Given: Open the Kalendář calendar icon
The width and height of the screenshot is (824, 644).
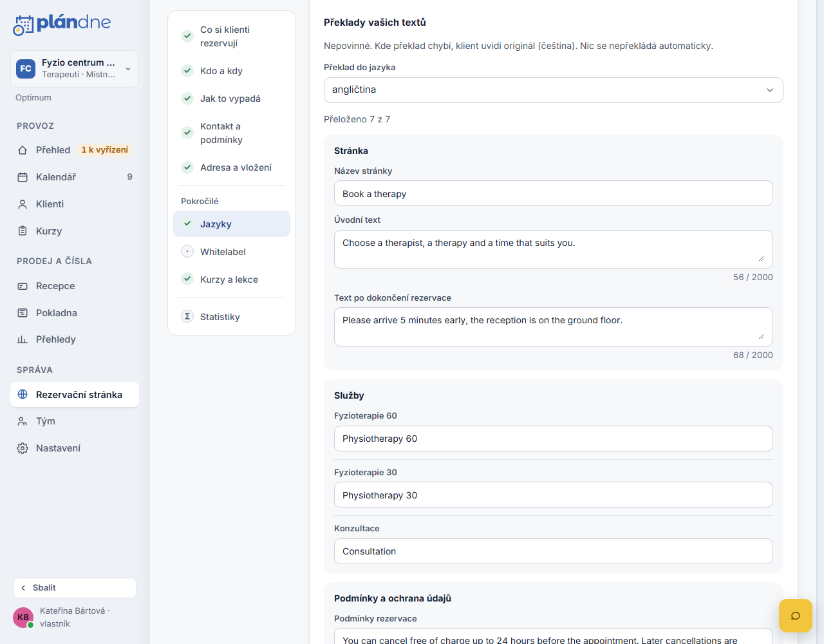Looking at the screenshot, I should 23,177.
